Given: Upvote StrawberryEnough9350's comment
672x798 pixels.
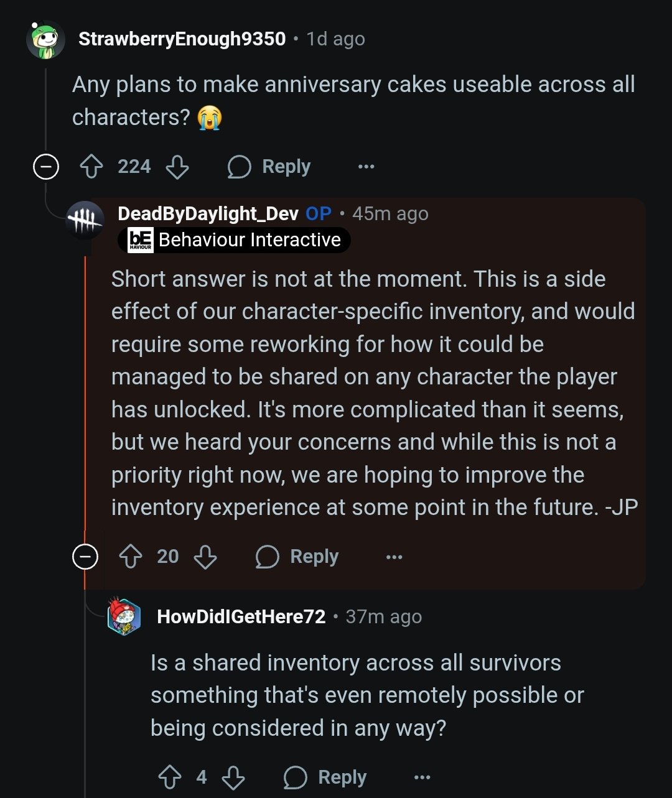Looking at the screenshot, I should 91,166.
